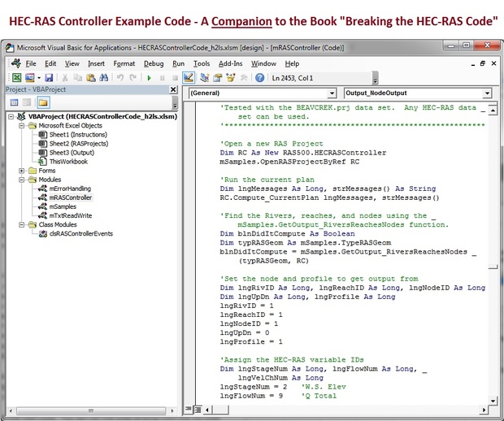Click Forms folder label in tree
504x421 pixels.
pyautogui.click(x=47, y=171)
